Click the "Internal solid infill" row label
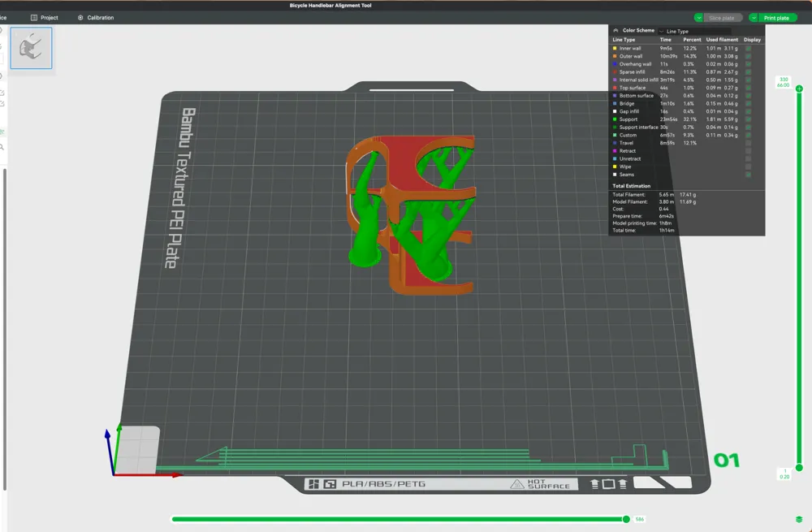812x532 pixels. tap(638, 80)
